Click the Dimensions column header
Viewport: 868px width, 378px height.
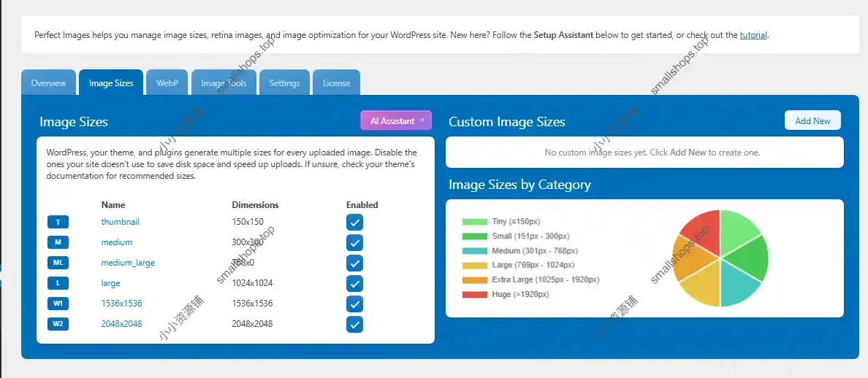coord(255,205)
